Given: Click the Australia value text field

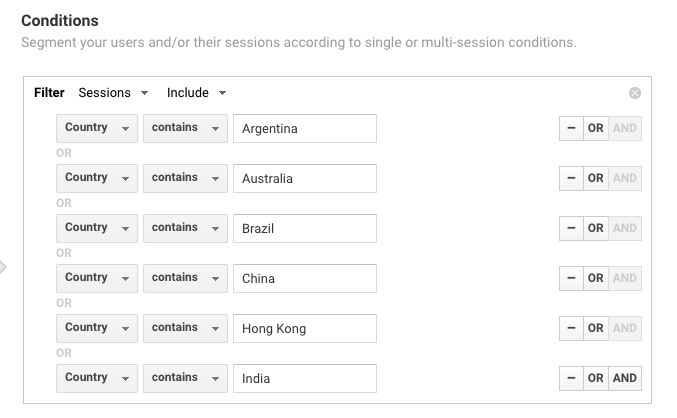Looking at the screenshot, I should 304,178.
